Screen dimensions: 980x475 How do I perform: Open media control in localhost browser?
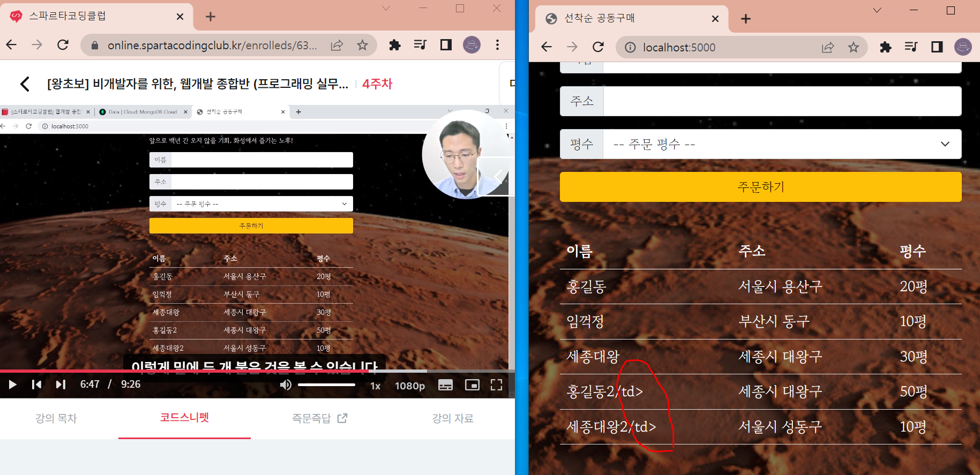pyautogui.click(x=911, y=47)
